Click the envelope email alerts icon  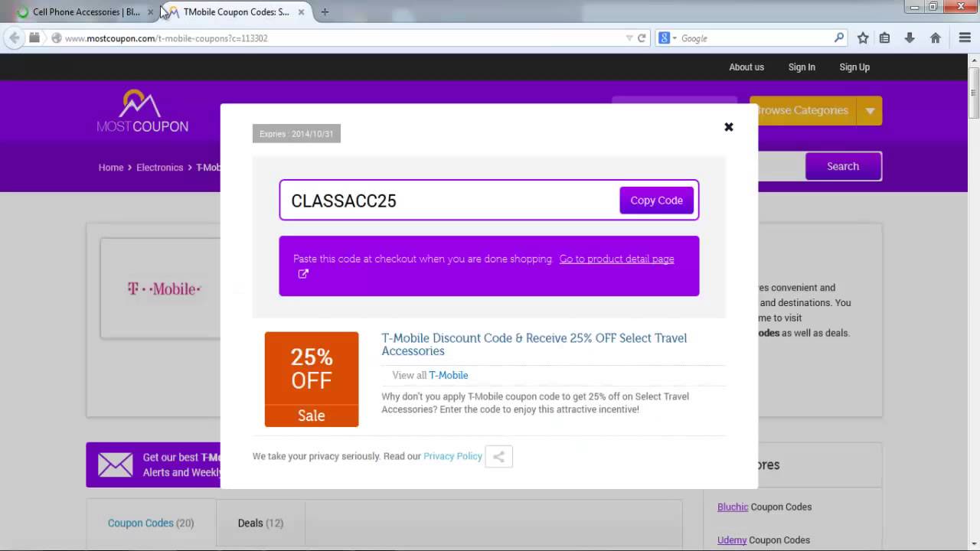(116, 465)
